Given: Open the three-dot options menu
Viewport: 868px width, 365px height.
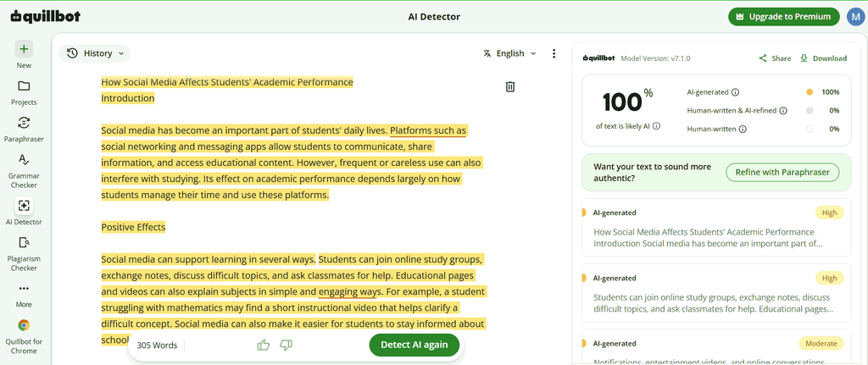Looking at the screenshot, I should [554, 53].
